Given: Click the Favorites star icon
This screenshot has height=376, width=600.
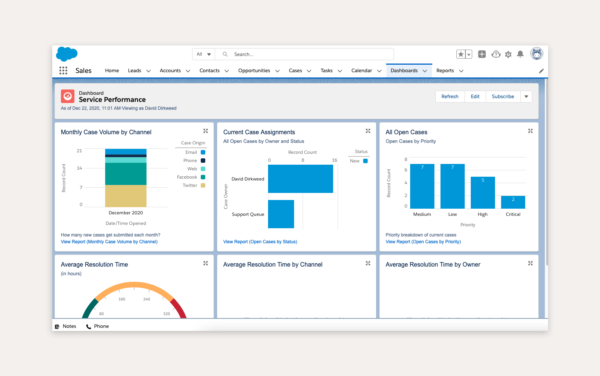Looking at the screenshot, I should (x=461, y=54).
